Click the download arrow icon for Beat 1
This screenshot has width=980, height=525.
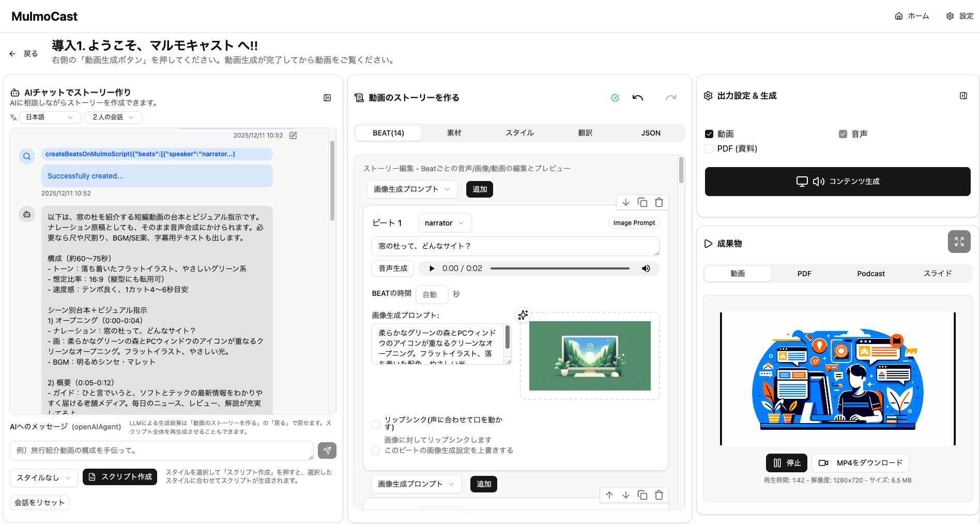click(x=626, y=202)
